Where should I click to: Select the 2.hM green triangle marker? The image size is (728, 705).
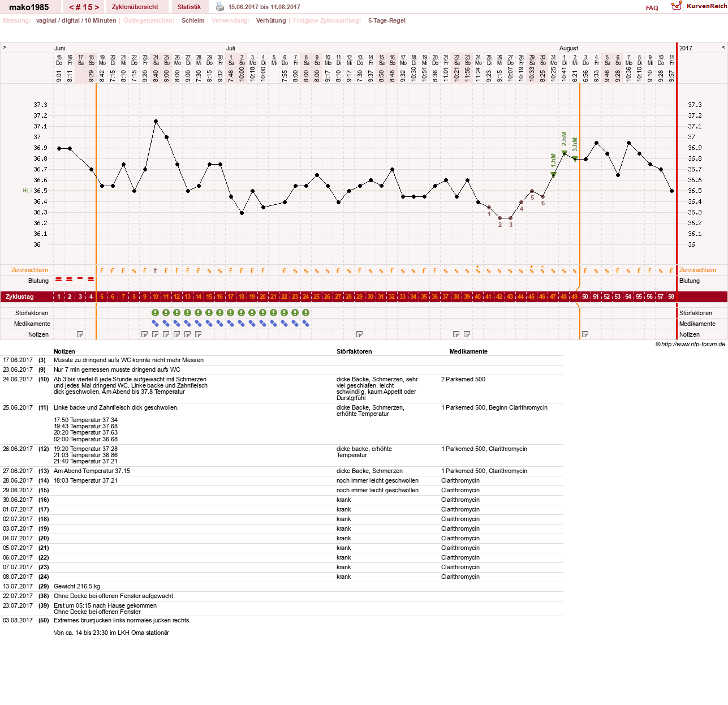pyautogui.click(x=564, y=153)
